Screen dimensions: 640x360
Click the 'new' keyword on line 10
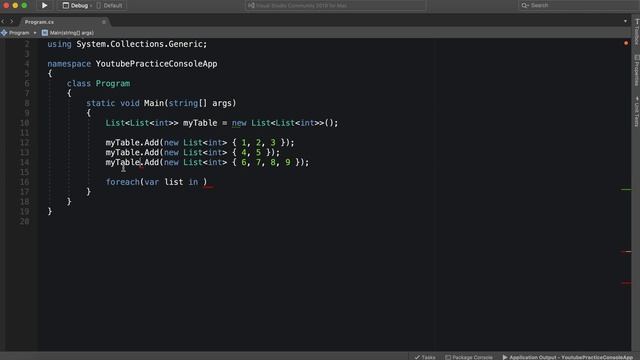(239, 123)
